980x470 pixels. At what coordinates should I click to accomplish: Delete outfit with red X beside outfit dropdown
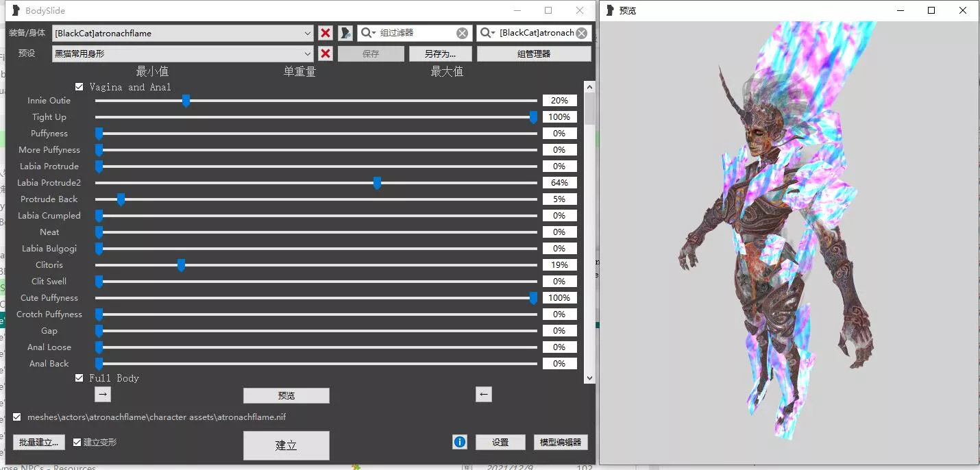coord(326,33)
